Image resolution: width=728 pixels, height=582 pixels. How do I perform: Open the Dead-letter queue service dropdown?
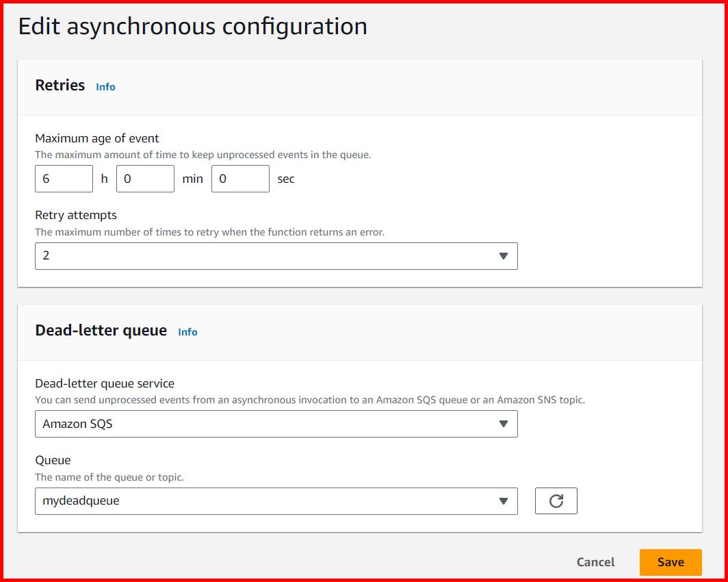click(x=276, y=424)
